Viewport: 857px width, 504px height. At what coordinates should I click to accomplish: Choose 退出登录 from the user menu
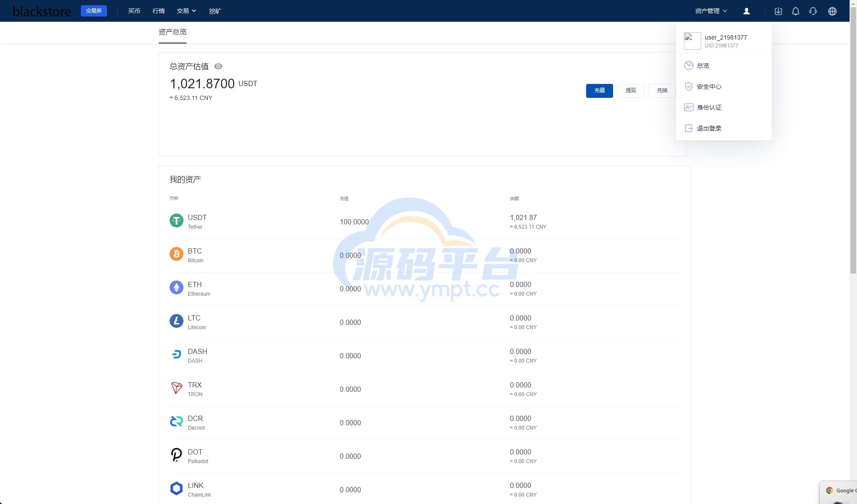click(709, 129)
